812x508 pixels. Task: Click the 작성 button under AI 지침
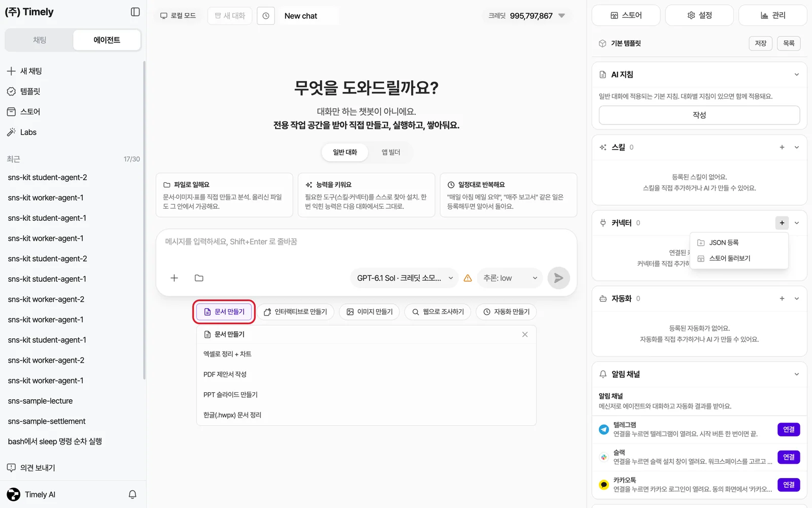click(x=699, y=115)
